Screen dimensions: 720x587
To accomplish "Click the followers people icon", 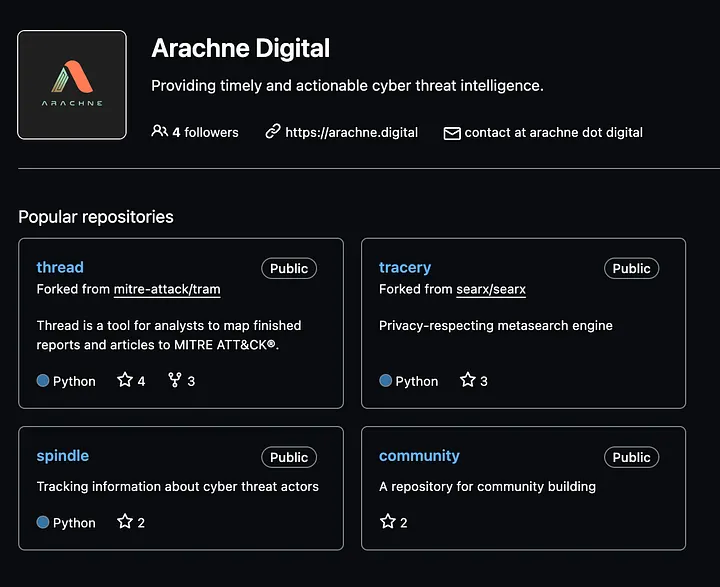I will tap(159, 131).
